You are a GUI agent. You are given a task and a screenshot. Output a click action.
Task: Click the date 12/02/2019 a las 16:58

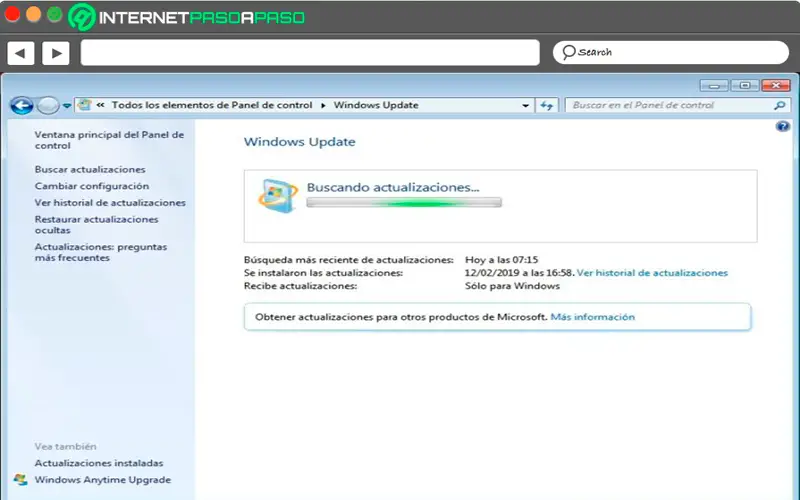coord(519,273)
